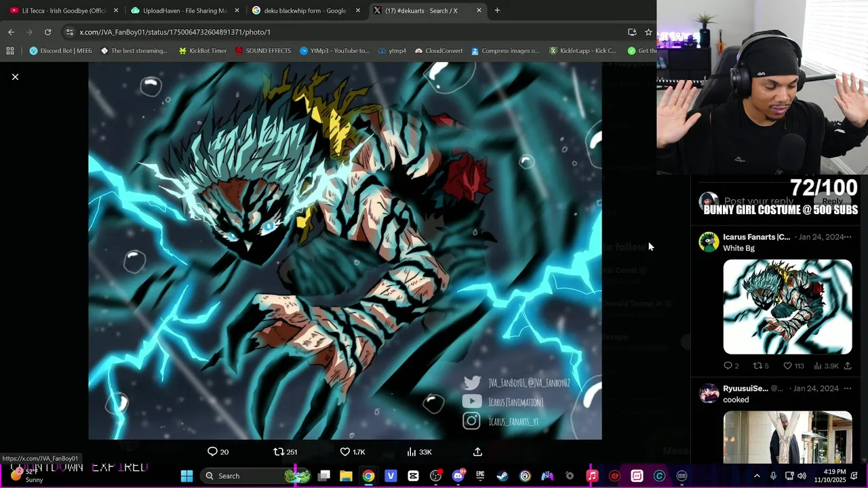868x488 pixels.
Task: Open the Windows Start menu
Action: pos(186,476)
